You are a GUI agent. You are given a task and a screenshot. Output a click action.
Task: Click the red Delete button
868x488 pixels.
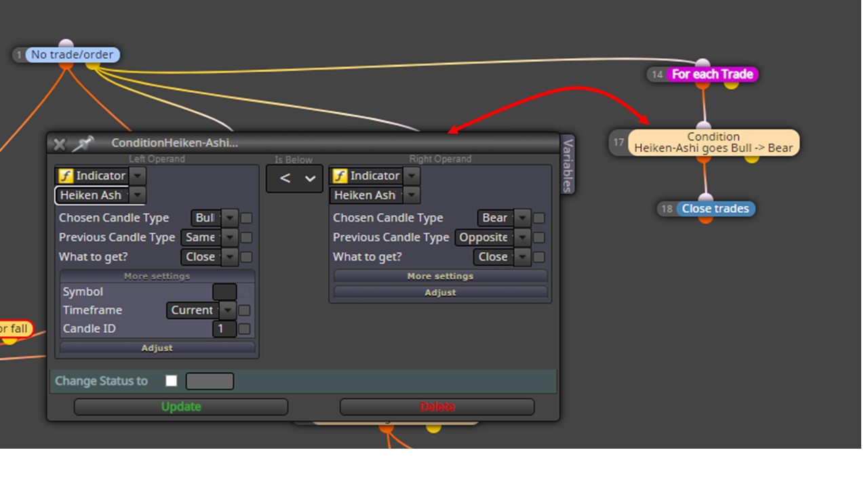pos(437,407)
